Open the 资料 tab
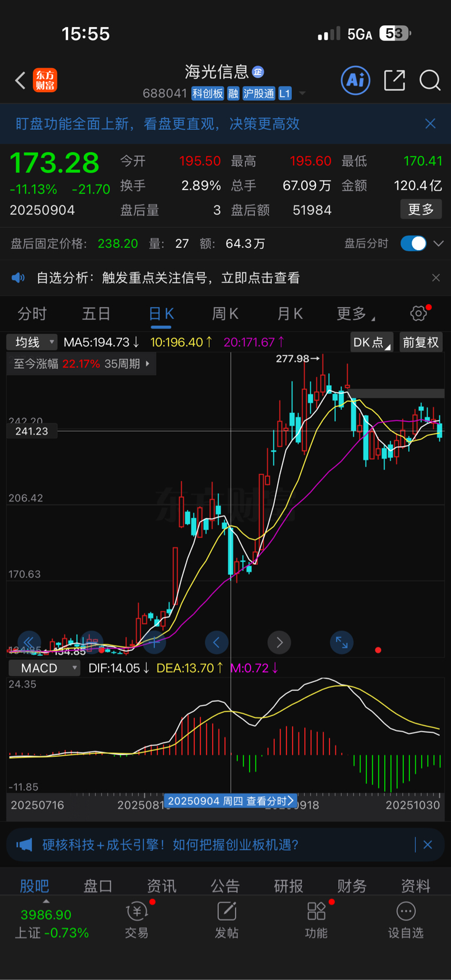451x980 pixels. pyautogui.click(x=416, y=885)
